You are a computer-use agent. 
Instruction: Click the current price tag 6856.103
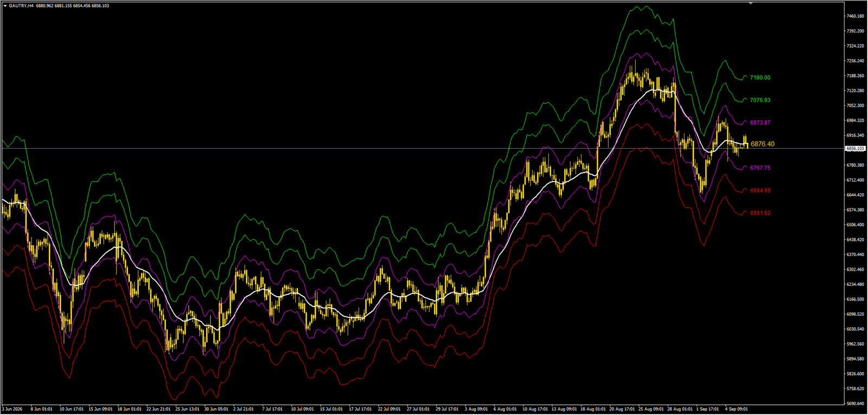[x=856, y=149]
